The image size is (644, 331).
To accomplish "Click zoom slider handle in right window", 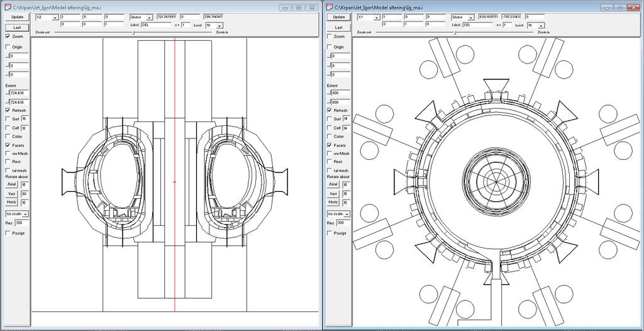I will 455,32.
